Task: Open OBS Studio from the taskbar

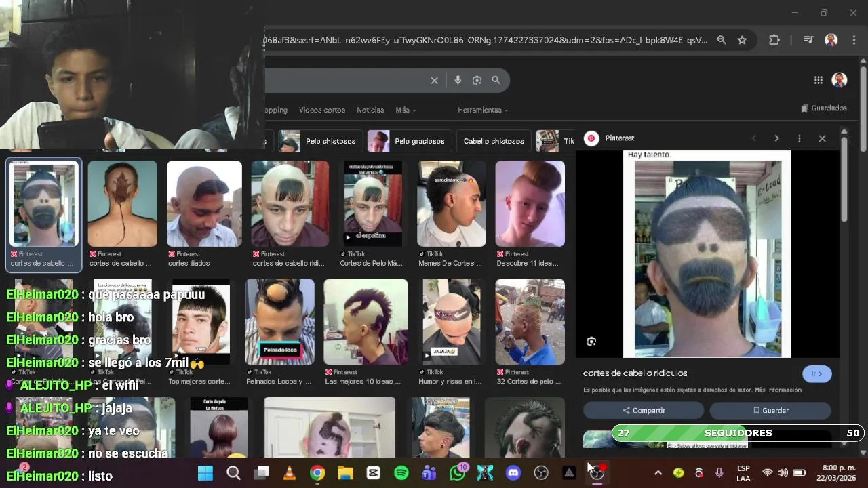Action: (541, 472)
